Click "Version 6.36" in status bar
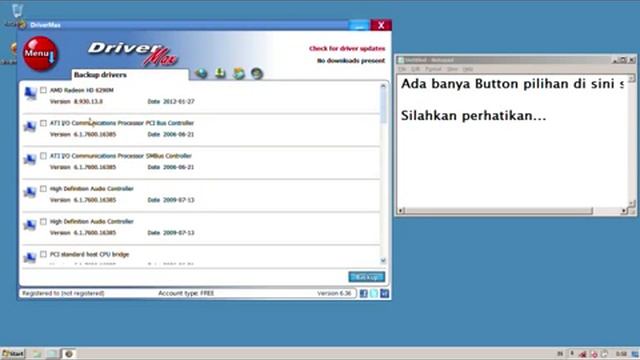 334,293
